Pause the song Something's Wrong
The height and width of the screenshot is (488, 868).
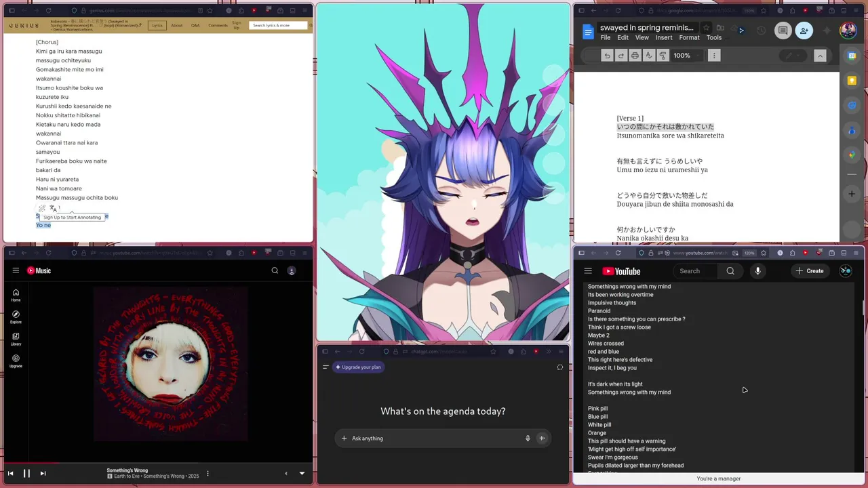click(26, 473)
